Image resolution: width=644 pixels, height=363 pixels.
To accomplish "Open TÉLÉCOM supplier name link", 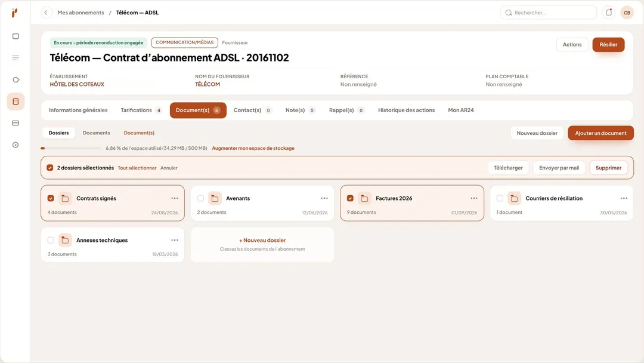I will tap(208, 84).
